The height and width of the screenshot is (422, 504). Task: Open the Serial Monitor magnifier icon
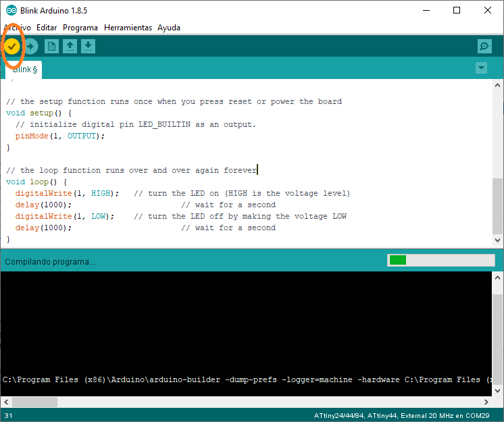point(484,47)
